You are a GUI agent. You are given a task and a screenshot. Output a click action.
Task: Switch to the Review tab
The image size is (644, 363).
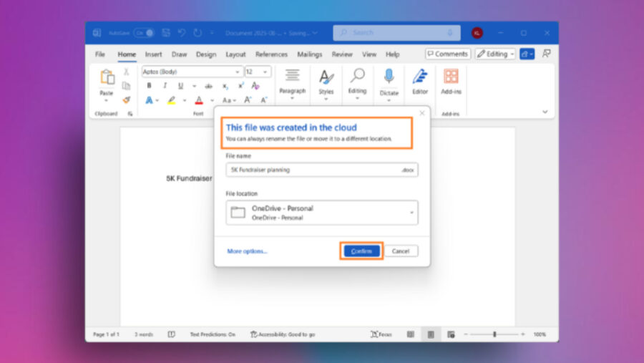coord(342,54)
